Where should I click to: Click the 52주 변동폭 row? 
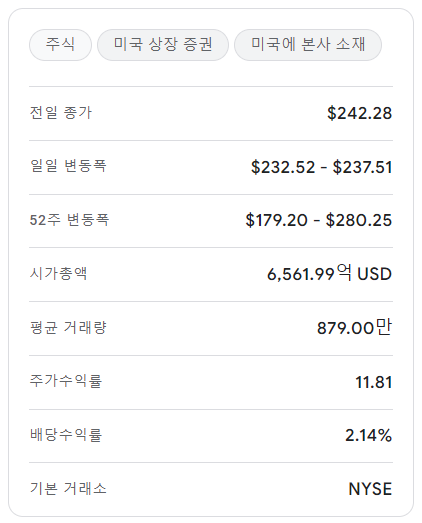coord(211,221)
